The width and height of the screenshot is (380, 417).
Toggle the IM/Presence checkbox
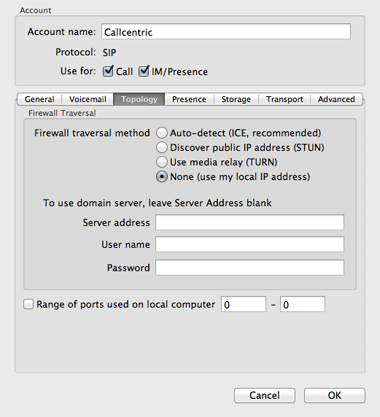[144, 71]
